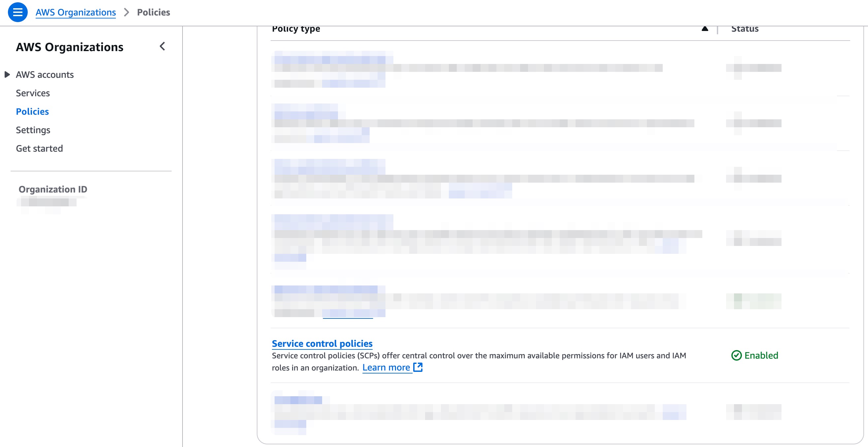868x447 pixels.
Task: Select Policies in the sidebar
Action: pos(32,111)
